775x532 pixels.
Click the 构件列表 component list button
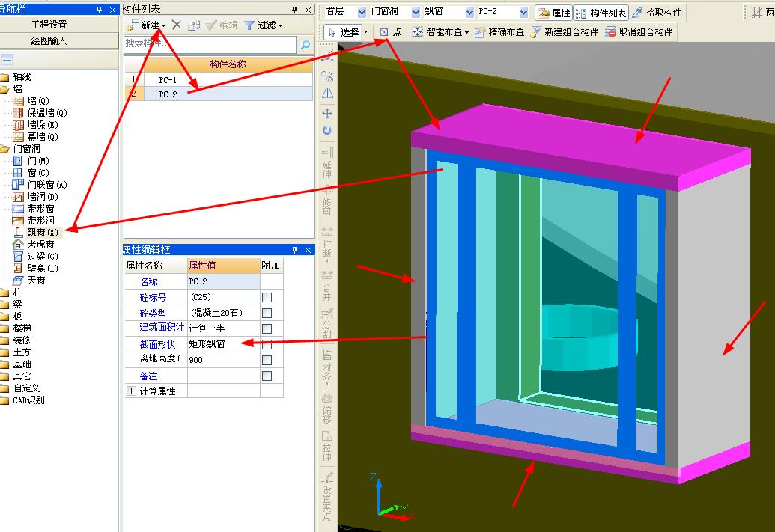coord(601,13)
